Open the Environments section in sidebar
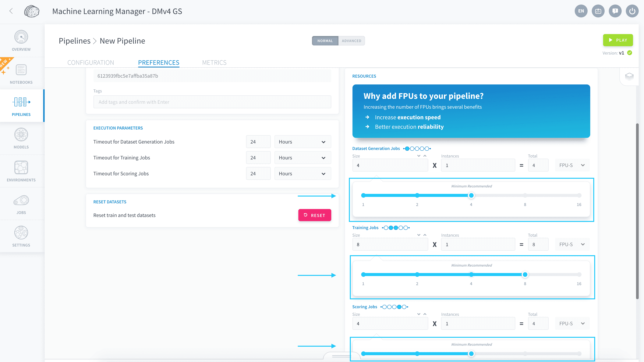The image size is (644, 362). tap(21, 171)
